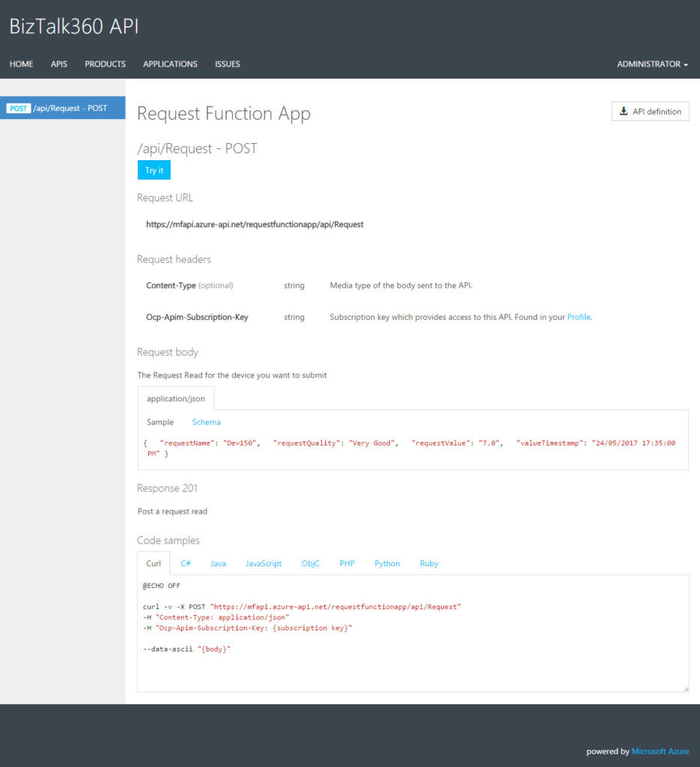This screenshot has height=767, width=700.
Task: Visit the Microsoft Azure link in the footer
Action: point(660,751)
